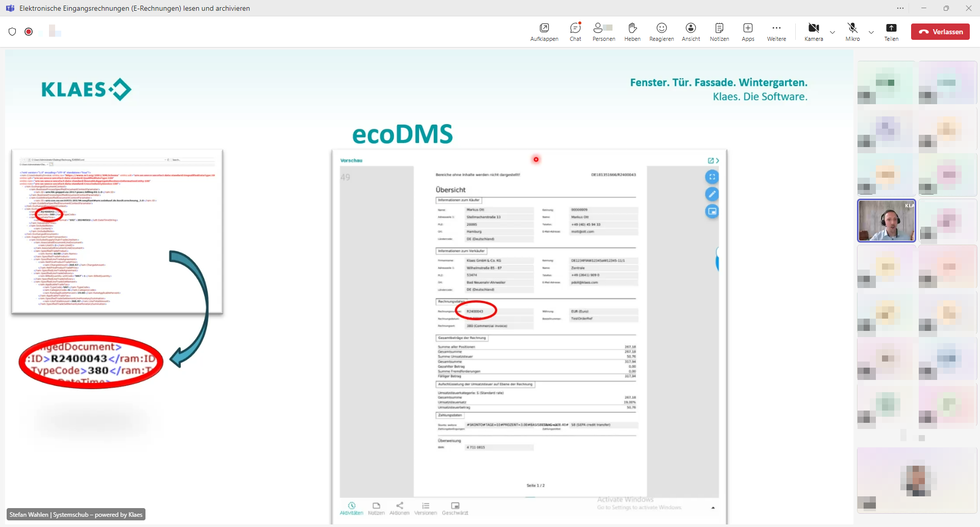This screenshot has width=980, height=527.
Task: Raise hand with Heben
Action: [x=632, y=32]
